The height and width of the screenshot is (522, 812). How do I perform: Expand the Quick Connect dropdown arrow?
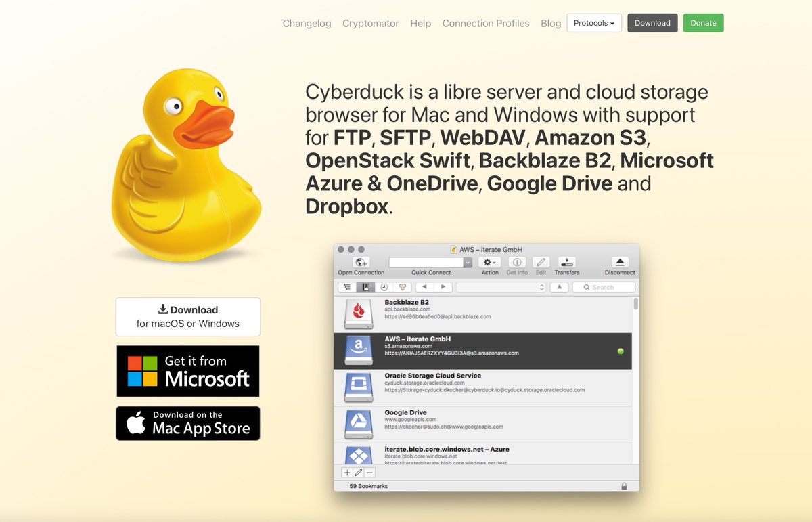(x=467, y=263)
